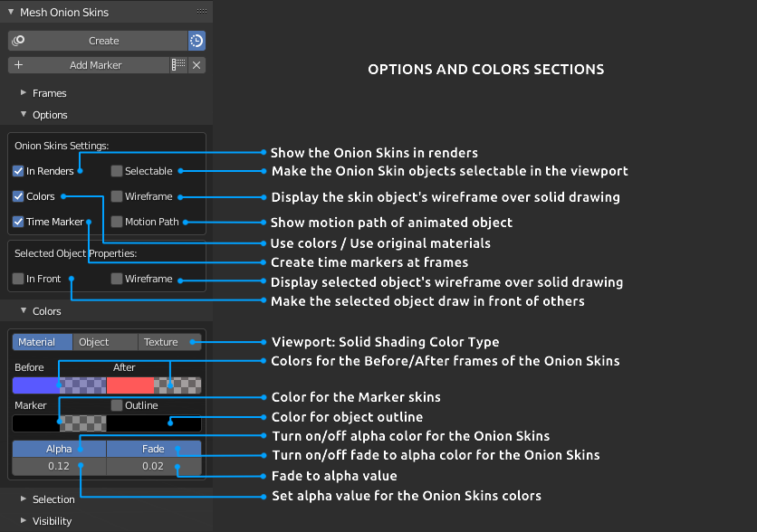Click the alpha value field showing 0.12
Screen dimensions: 757x532
click(x=59, y=467)
